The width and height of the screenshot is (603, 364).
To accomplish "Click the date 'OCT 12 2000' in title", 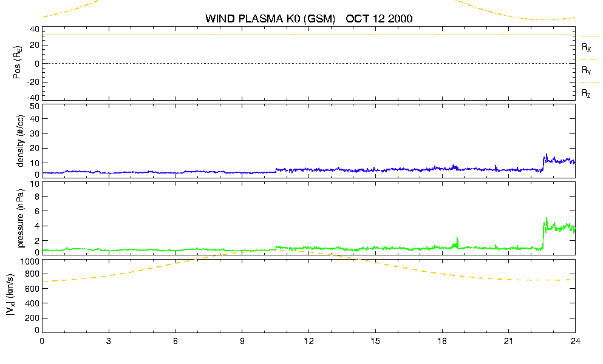I will pos(379,19).
